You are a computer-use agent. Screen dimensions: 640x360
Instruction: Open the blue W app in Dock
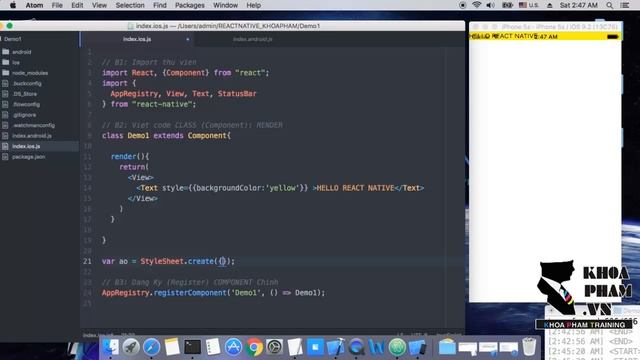pos(377,347)
